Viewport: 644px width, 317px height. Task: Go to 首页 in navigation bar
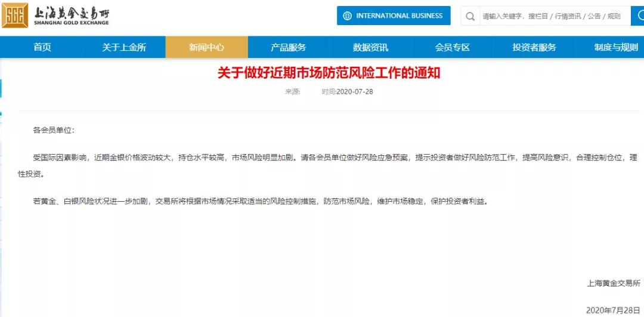tap(42, 47)
